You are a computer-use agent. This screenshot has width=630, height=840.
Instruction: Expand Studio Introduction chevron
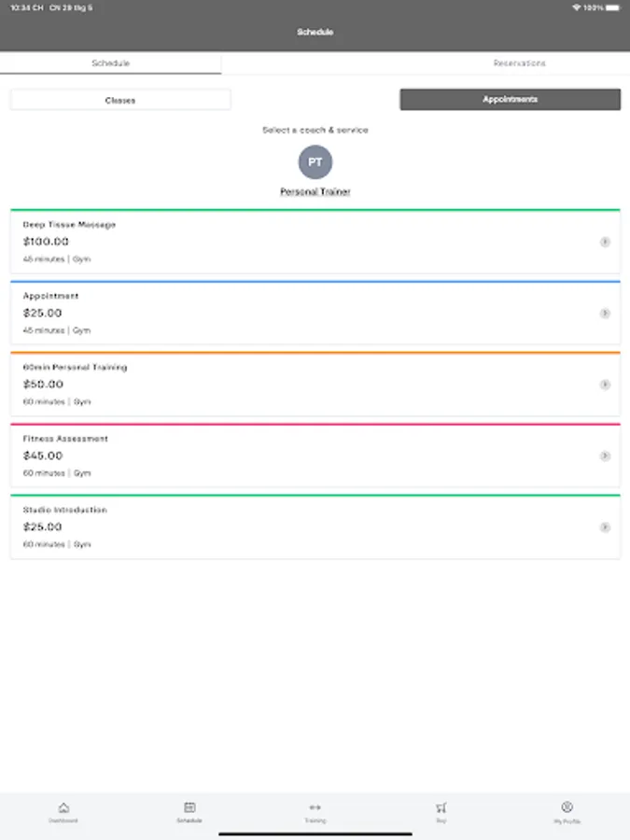pos(605,527)
